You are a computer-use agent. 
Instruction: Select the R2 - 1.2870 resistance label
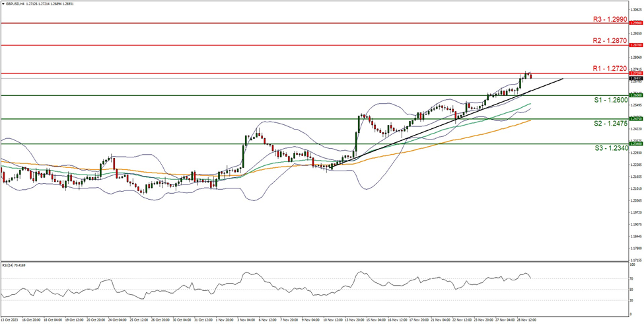[x=616, y=40]
